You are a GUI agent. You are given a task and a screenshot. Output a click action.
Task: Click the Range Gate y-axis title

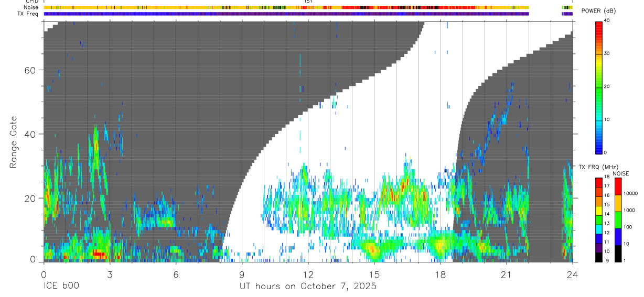tap(14, 142)
